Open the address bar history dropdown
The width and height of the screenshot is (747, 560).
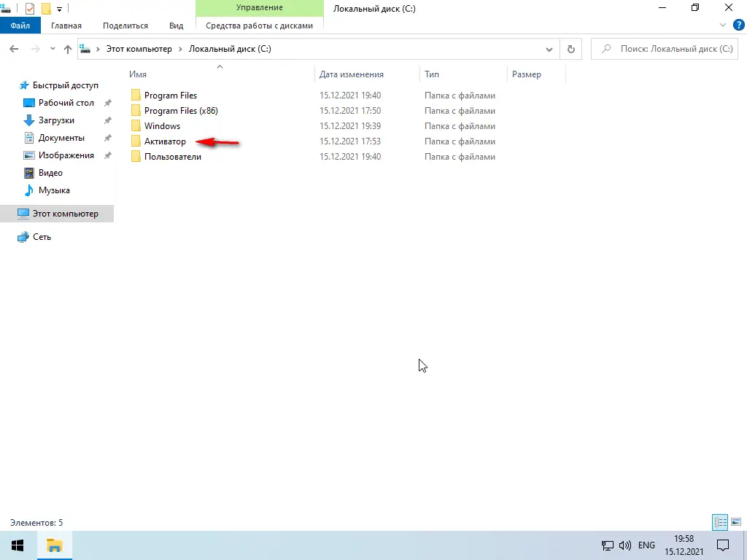pyautogui.click(x=549, y=49)
